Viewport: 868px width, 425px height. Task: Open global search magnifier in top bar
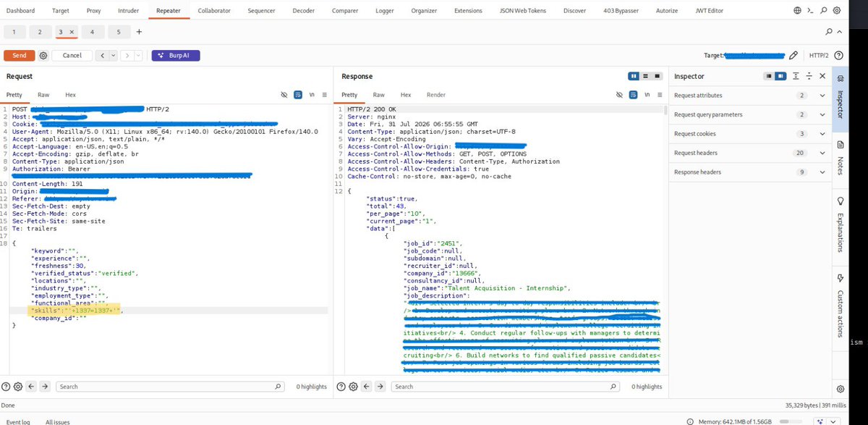824,11
